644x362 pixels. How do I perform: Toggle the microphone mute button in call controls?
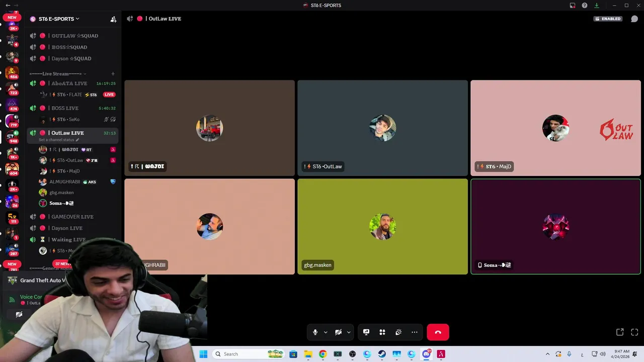pyautogui.click(x=315, y=332)
